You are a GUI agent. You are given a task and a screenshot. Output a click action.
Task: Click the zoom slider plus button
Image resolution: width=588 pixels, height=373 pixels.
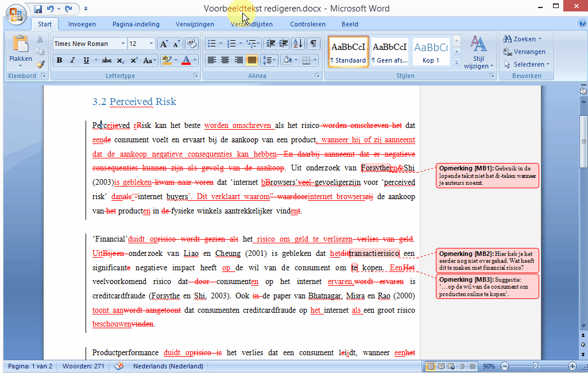[x=572, y=366]
